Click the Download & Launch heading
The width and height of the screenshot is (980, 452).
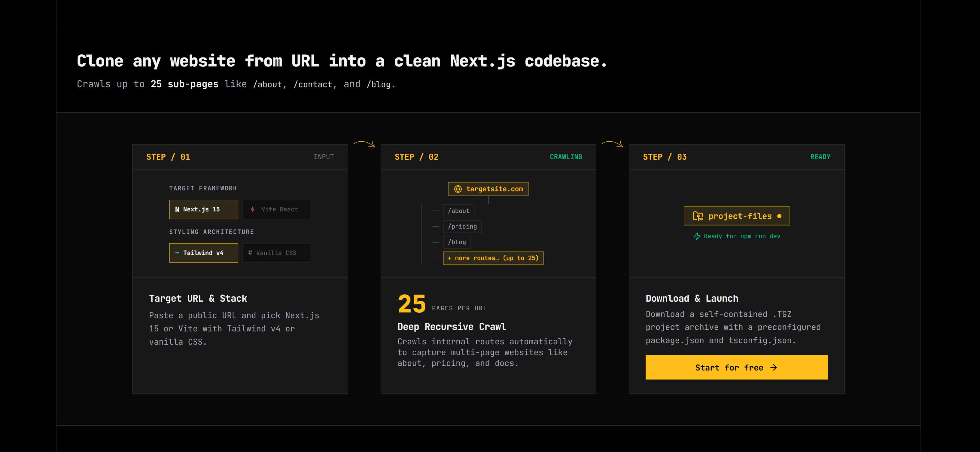[692, 299]
